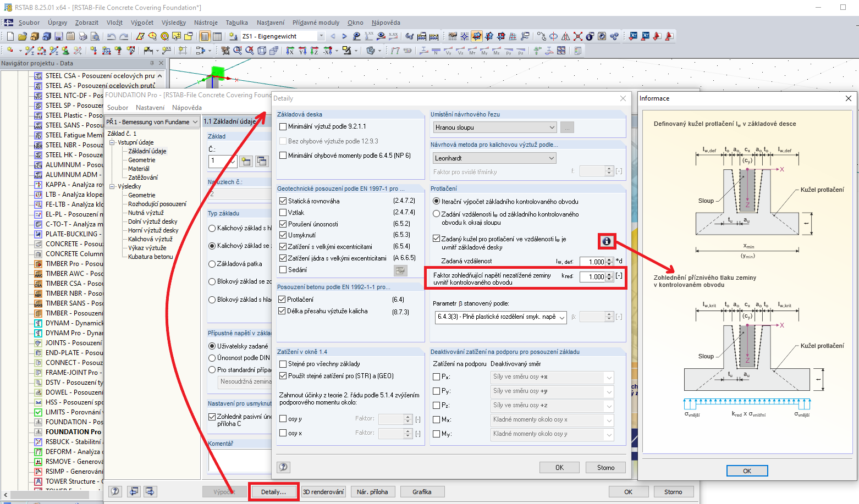The width and height of the screenshot is (859, 504).
Task: Open the Parametr β 6.4.3(3) dropdown
Action: coord(501,317)
